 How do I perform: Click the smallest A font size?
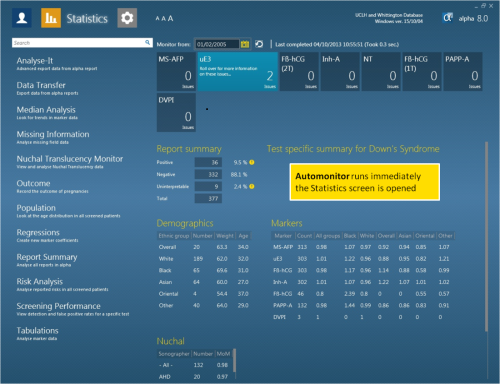tap(157, 19)
